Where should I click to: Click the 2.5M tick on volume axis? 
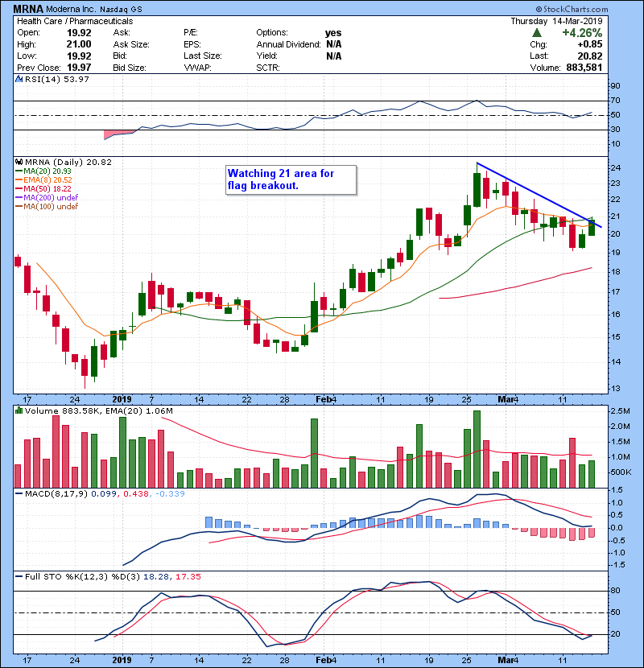pos(620,411)
